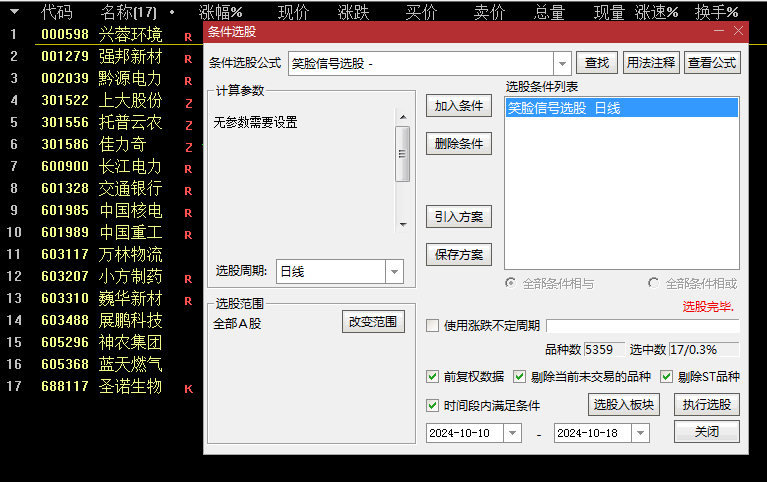Select stock 603488 展鹏科技
The width and height of the screenshot is (767, 482).
[x=101, y=321]
